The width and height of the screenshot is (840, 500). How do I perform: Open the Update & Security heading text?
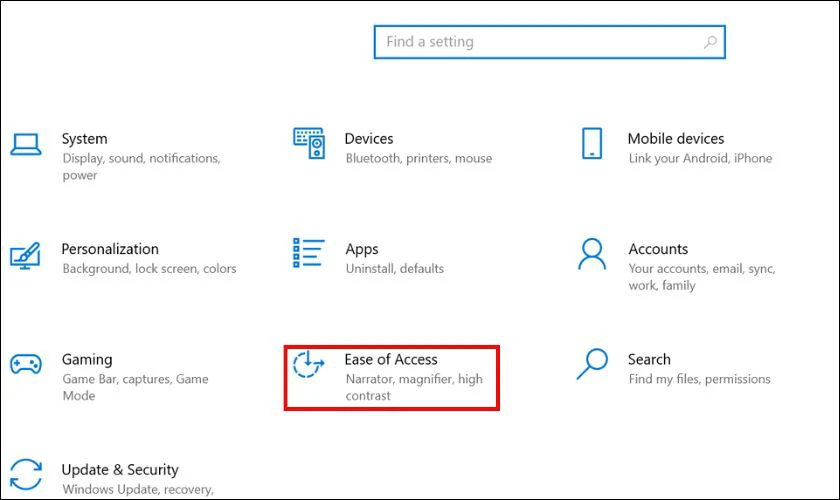click(x=119, y=469)
